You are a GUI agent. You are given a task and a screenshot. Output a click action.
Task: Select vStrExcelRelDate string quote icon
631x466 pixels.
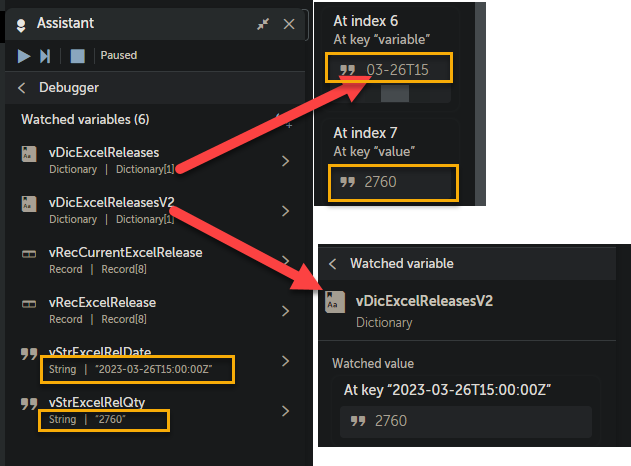[x=29, y=354]
